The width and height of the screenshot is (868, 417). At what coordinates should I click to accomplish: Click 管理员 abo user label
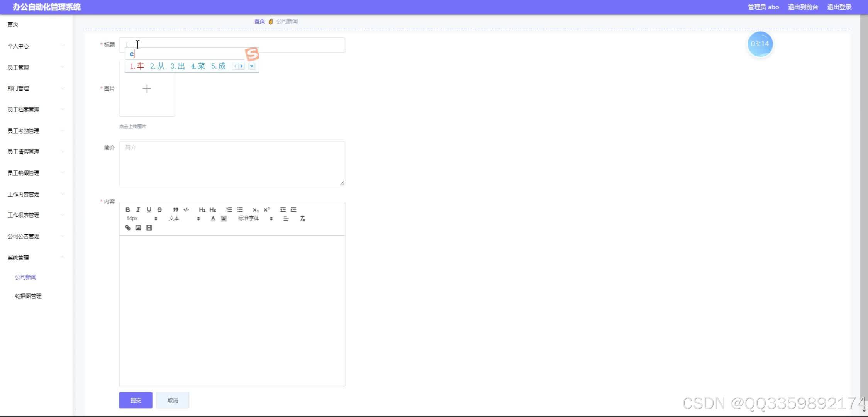point(763,7)
